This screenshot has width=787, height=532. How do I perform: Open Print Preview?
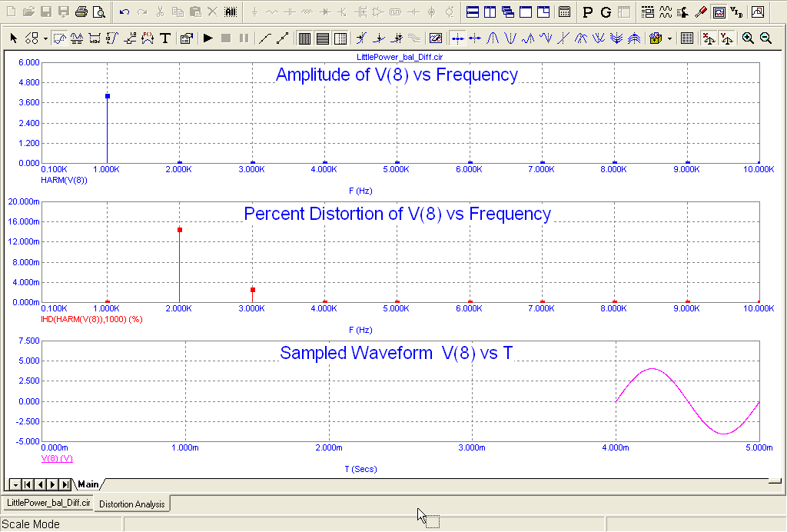pyautogui.click(x=99, y=12)
